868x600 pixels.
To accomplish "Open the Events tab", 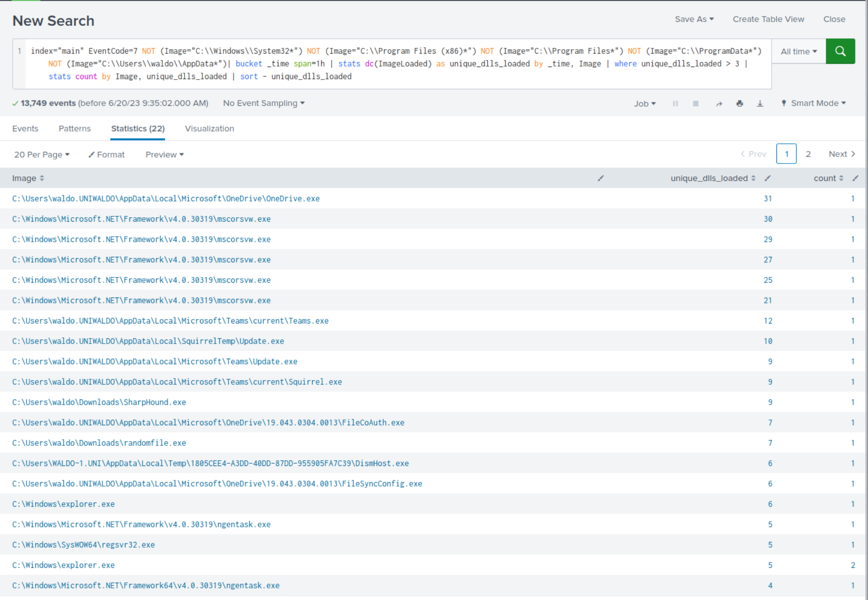I will pyautogui.click(x=25, y=129).
